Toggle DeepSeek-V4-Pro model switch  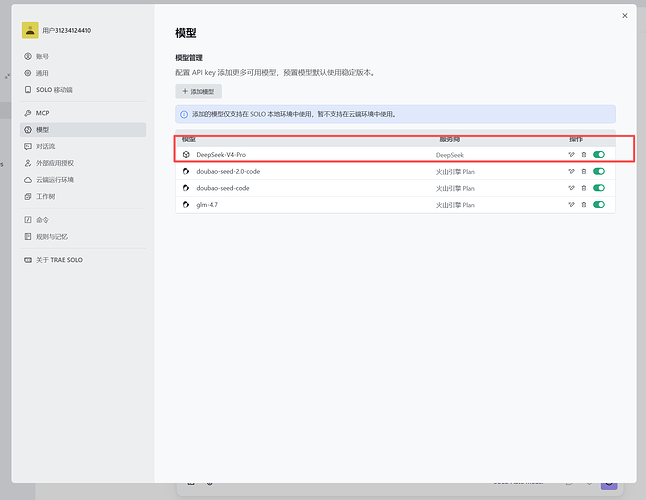pos(599,154)
